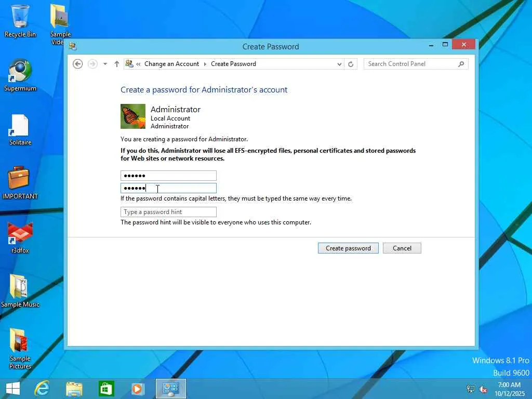Expand the arrow after Change an Account

tap(205, 64)
